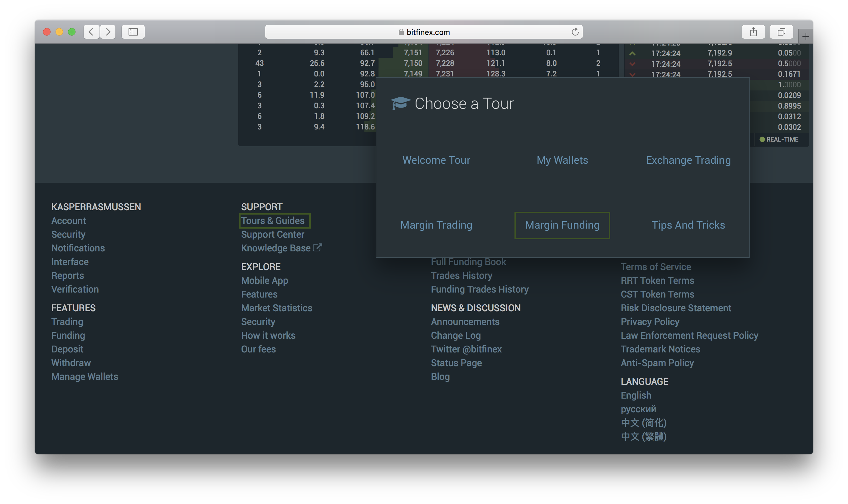The image size is (848, 504).
Task: Select the Welcome Tour option
Action: tap(436, 160)
